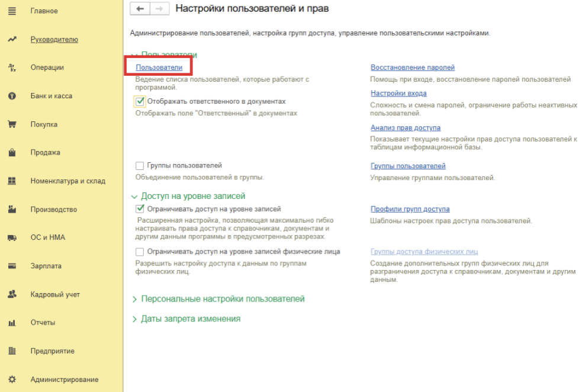Click the shopping cart icon for Покупка

[x=12, y=124]
